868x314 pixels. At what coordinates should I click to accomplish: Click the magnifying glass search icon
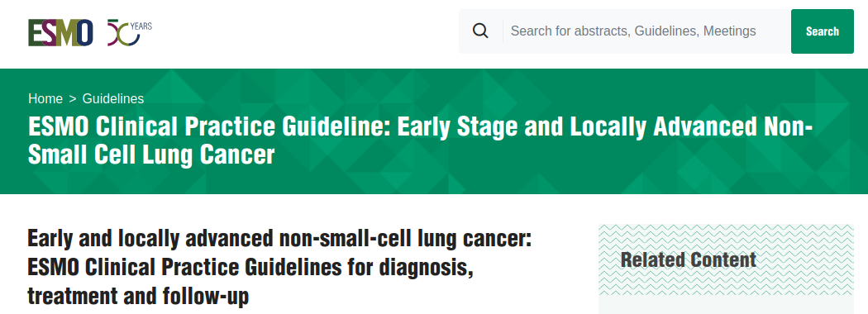coord(480,31)
